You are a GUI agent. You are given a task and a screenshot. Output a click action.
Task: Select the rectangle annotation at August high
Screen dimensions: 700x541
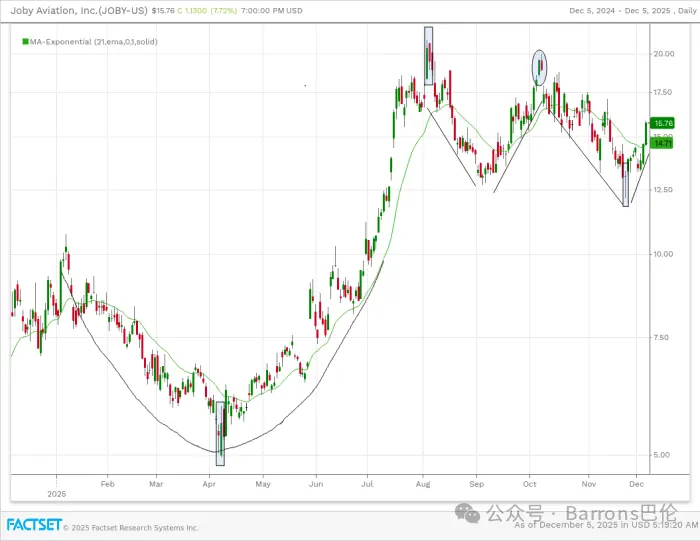[x=429, y=55]
